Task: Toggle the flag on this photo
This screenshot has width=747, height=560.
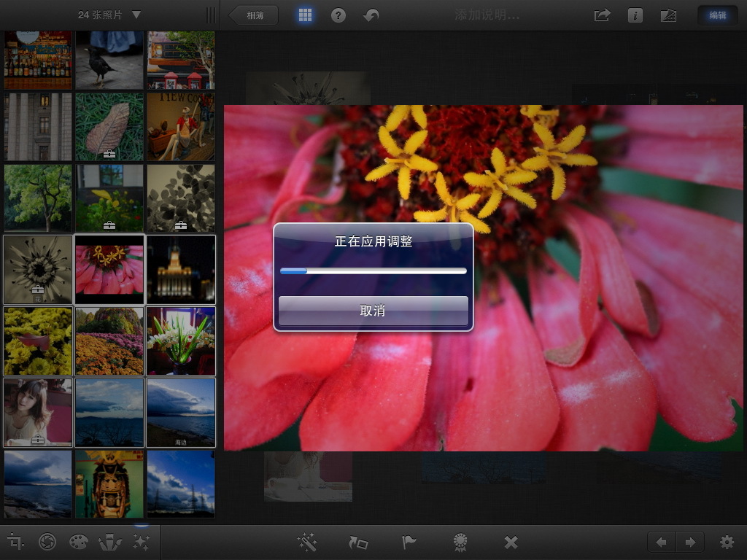Action: coord(409,542)
